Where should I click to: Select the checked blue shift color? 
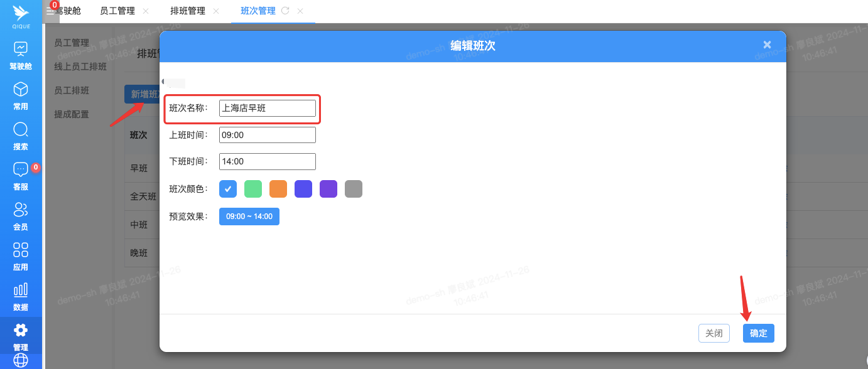(228, 189)
